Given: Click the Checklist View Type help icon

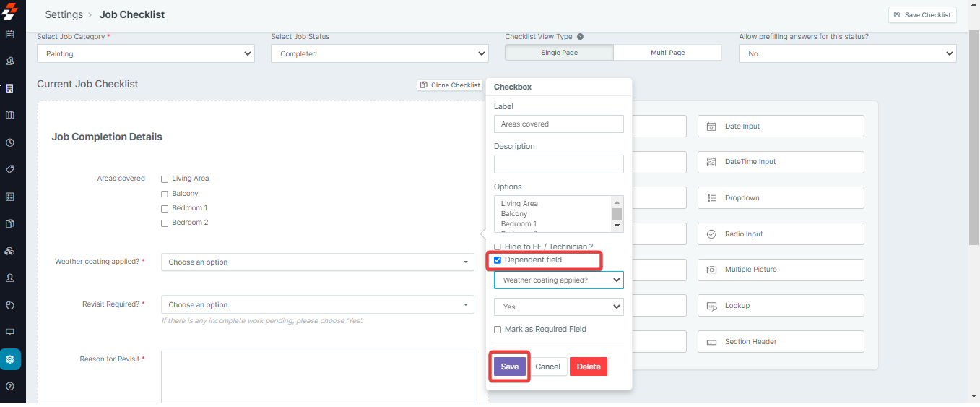Looking at the screenshot, I should pyautogui.click(x=580, y=37).
